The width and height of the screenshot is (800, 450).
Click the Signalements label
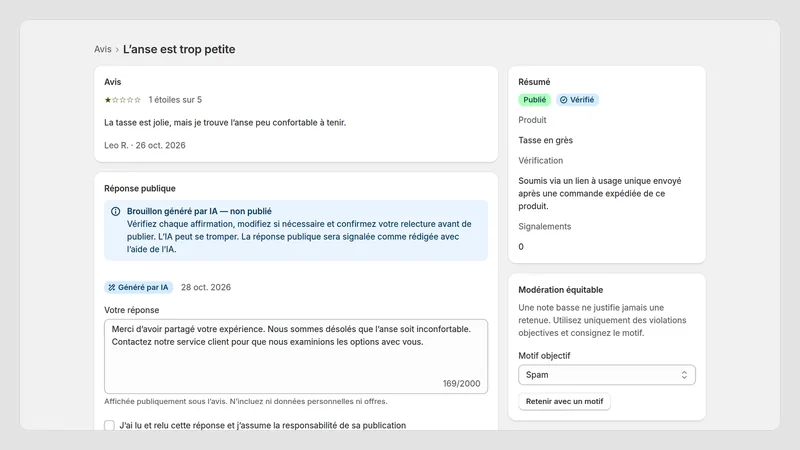pos(545,227)
